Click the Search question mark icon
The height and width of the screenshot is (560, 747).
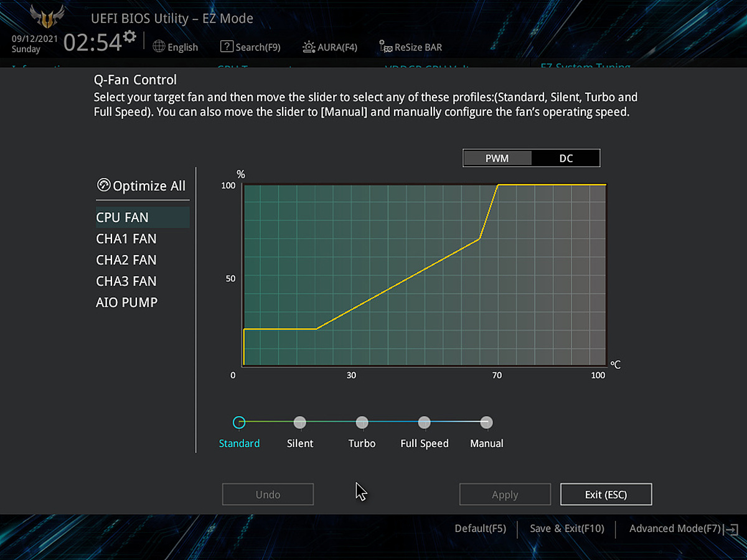[227, 47]
